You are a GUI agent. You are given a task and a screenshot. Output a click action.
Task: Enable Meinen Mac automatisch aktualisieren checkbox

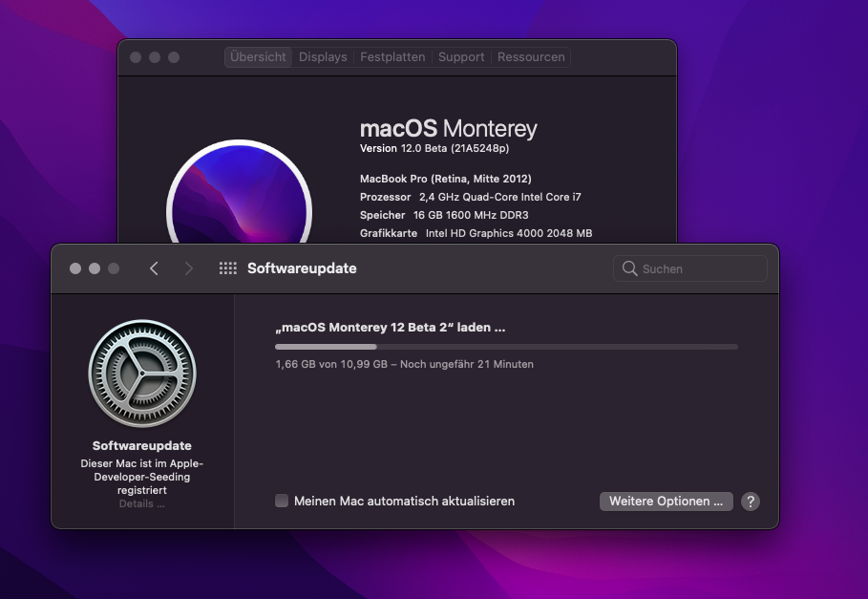282,501
